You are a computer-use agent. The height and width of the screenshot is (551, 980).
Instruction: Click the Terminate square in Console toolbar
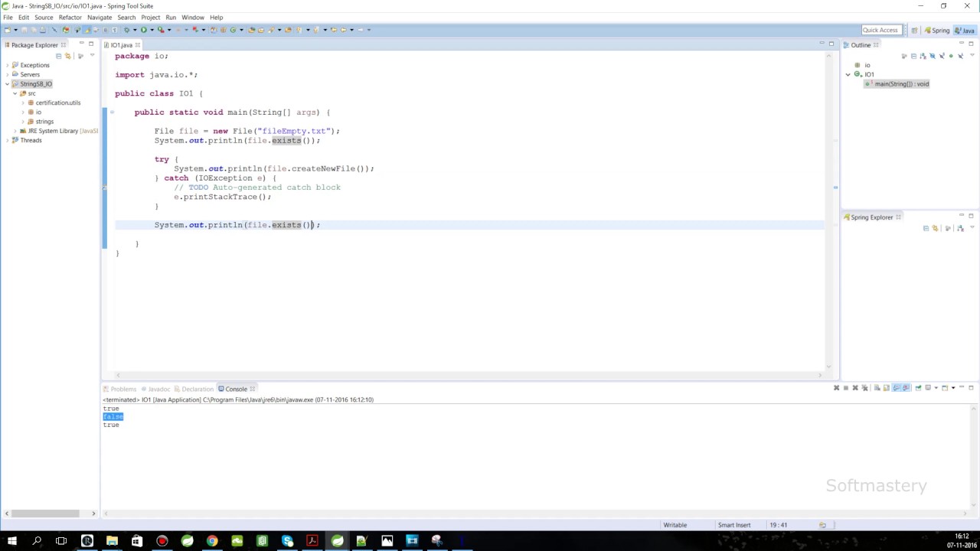[x=846, y=388]
